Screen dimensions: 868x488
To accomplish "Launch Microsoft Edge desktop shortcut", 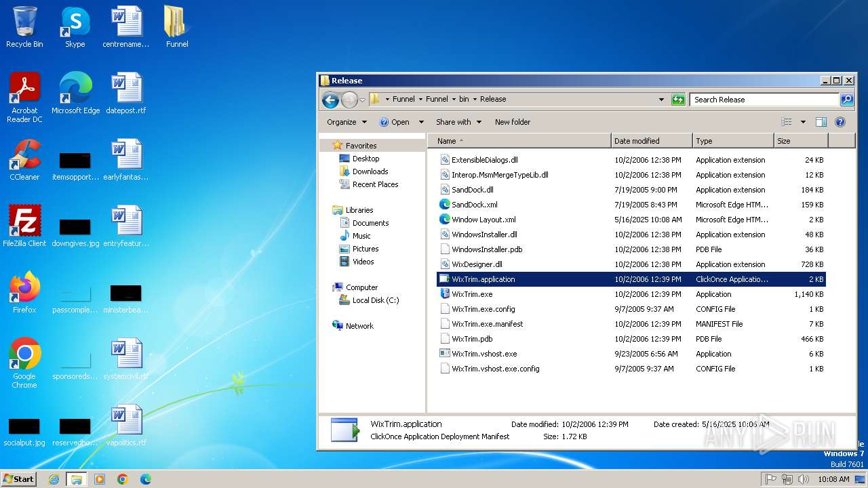I will (75, 94).
